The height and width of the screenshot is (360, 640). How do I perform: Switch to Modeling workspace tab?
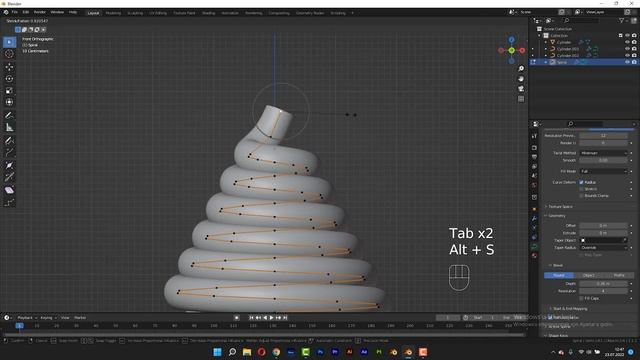(113, 13)
